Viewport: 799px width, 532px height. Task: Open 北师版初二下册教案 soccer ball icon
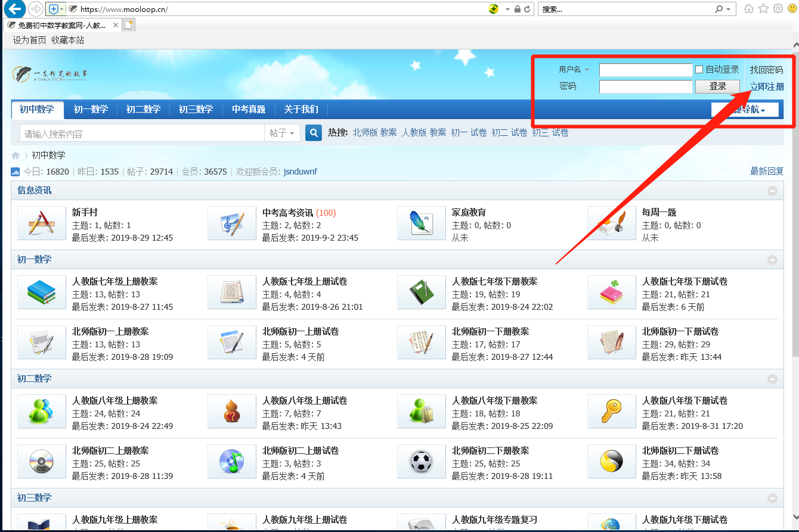(422, 462)
